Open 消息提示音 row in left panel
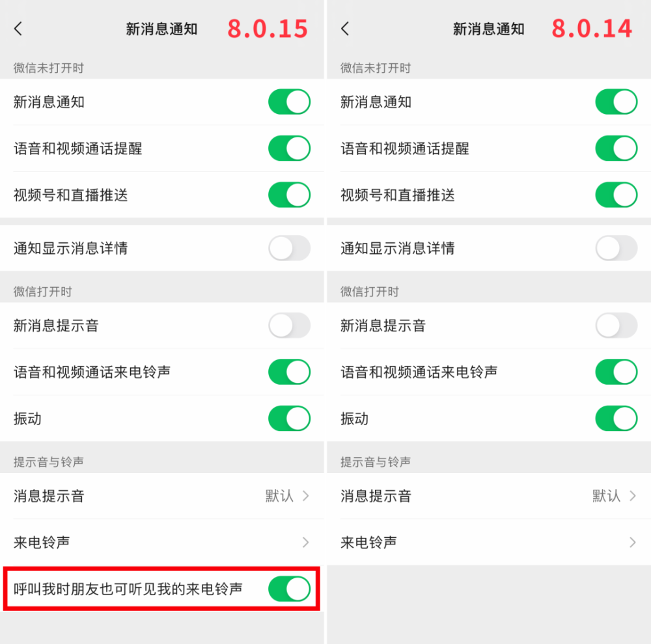 point(162,496)
